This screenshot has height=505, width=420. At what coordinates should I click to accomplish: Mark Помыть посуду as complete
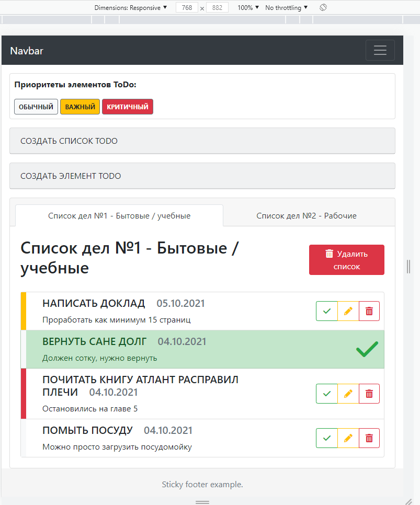point(326,438)
